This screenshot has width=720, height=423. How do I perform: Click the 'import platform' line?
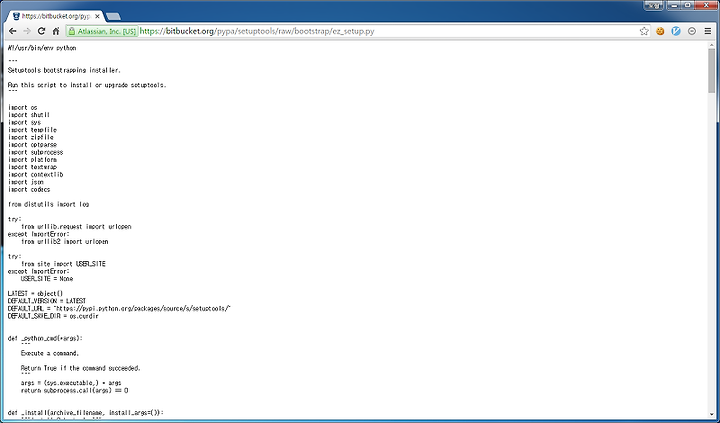pyautogui.click(x=32, y=159)
